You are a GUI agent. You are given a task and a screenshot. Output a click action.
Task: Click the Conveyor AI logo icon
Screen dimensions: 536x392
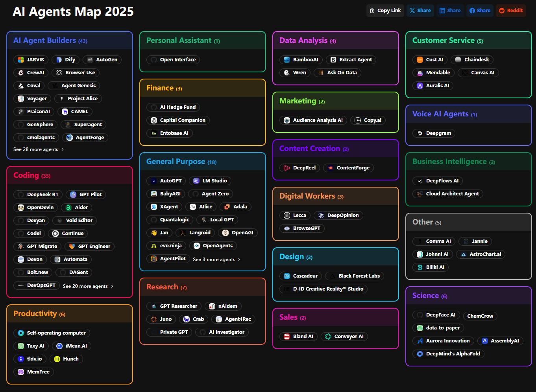pos(328,337)
